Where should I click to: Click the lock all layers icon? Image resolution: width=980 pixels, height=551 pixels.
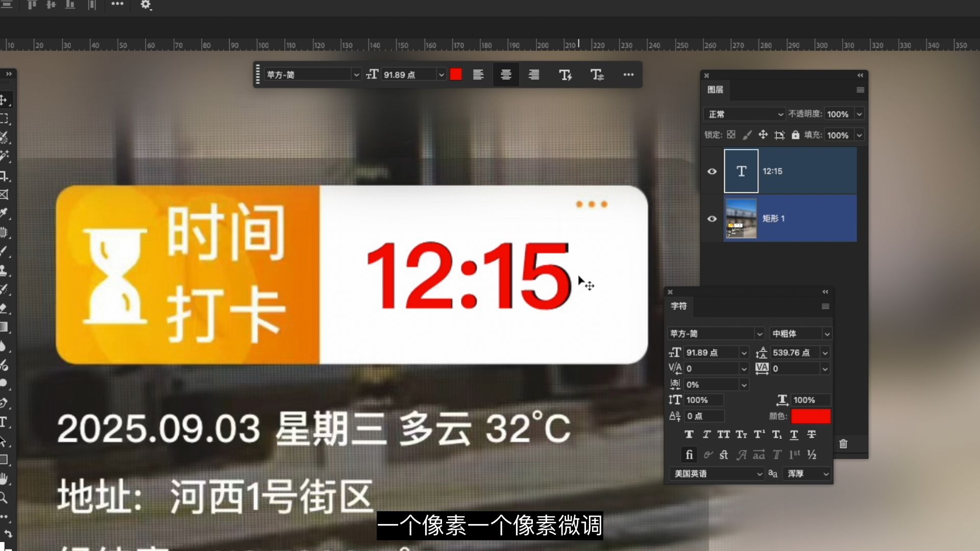tap(795, 135)
